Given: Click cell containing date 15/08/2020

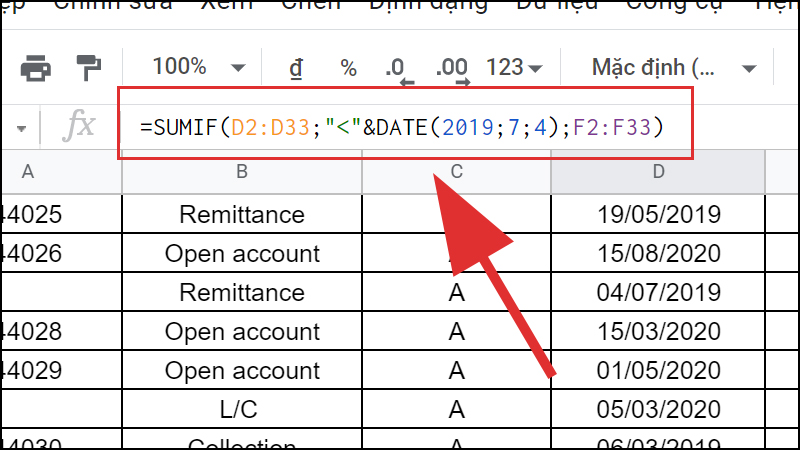Looking at the screenshot, I should [x=658, y=253].
